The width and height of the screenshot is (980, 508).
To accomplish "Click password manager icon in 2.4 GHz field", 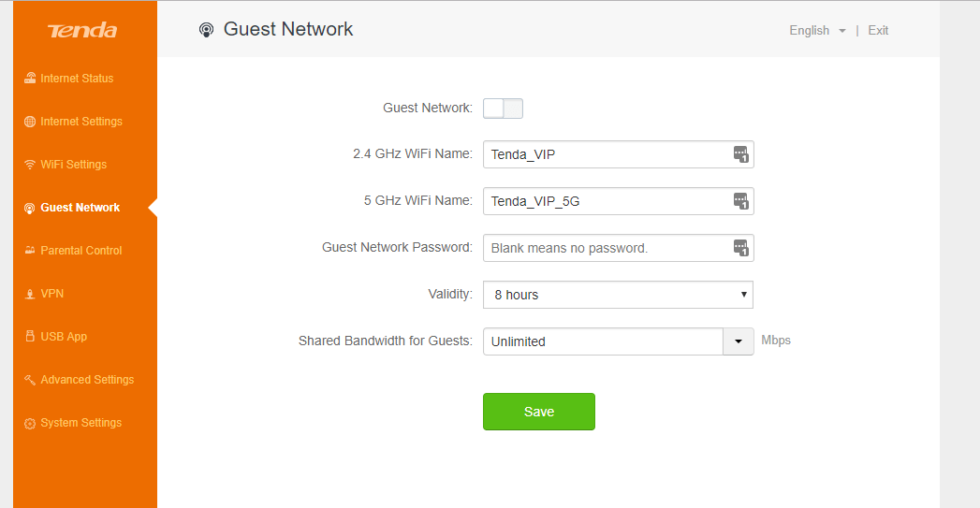I will click(x=740, y=154).
